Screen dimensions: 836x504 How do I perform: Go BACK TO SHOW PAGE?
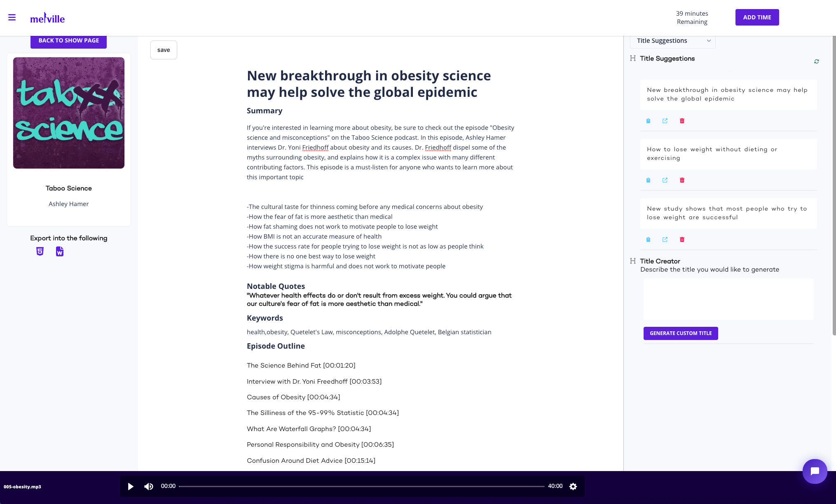[68, 40]
